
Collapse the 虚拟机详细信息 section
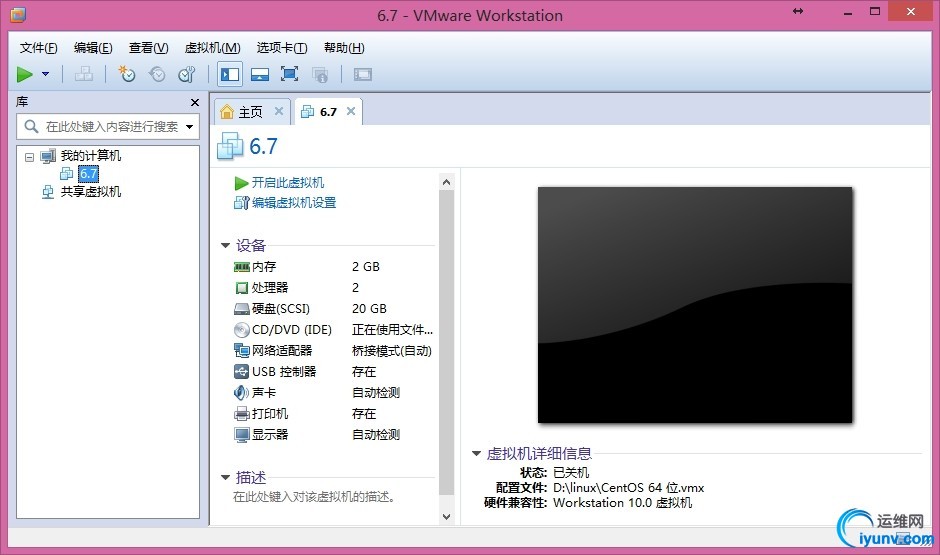point(477,454)
